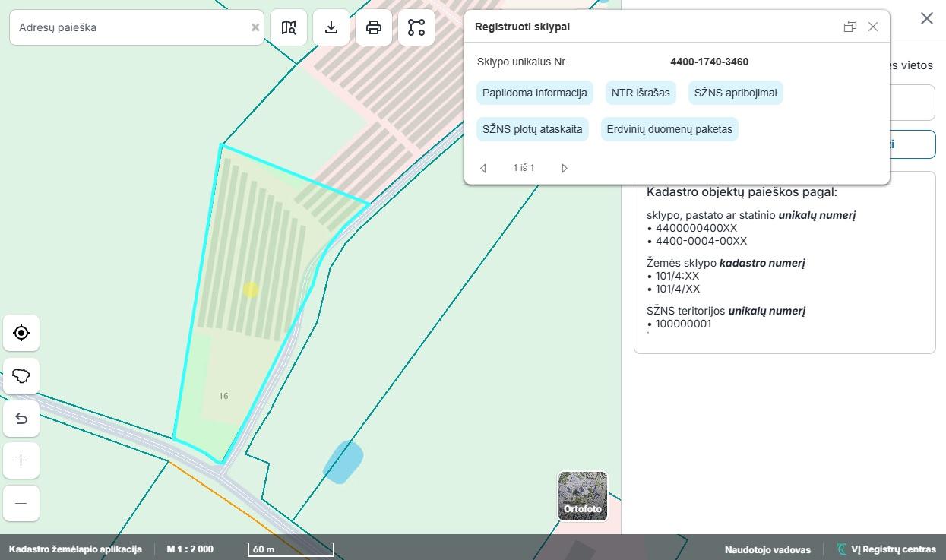Select the measure/draw polyline tool

416,27
